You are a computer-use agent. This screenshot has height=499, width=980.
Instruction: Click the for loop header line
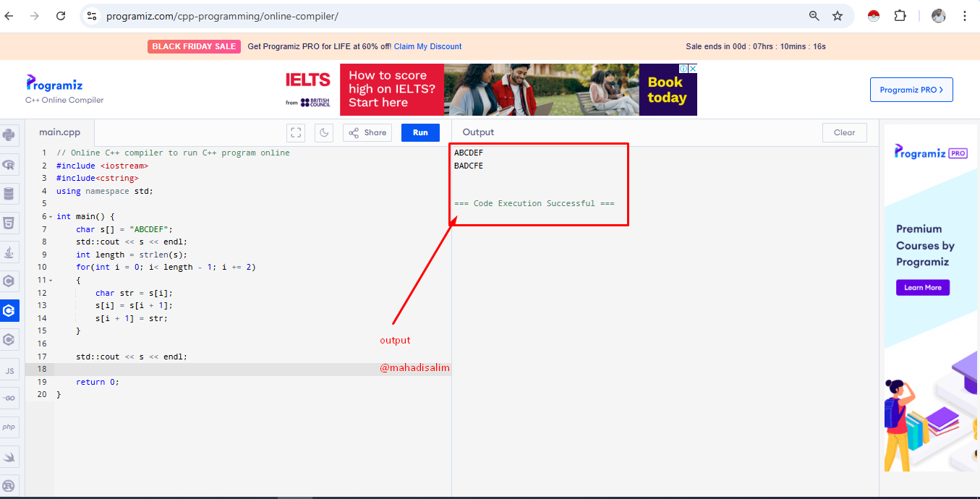[166, 267]
